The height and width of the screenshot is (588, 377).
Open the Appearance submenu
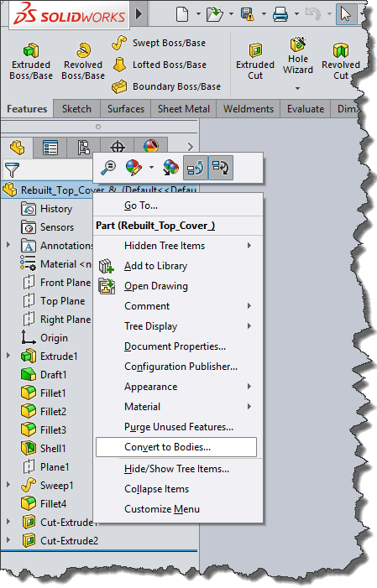tap(178, 387)
